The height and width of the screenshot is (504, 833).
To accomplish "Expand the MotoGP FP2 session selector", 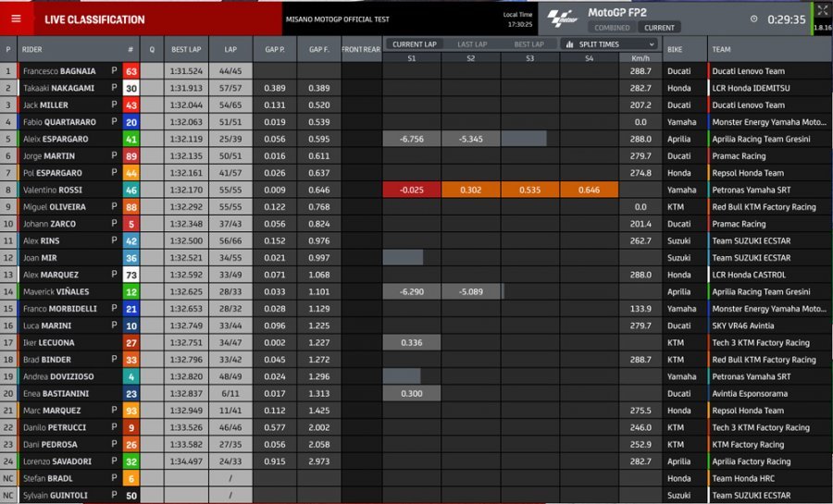I will pos(617,13).
